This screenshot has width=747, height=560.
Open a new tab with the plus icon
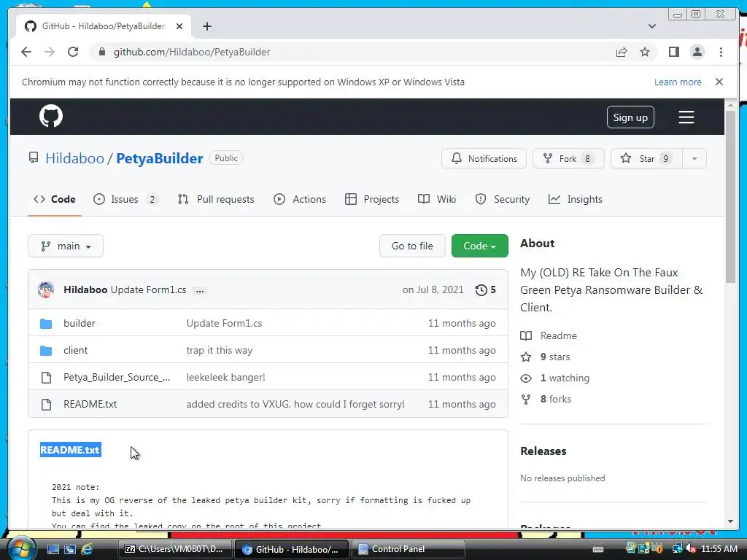[x=206, y=26]
